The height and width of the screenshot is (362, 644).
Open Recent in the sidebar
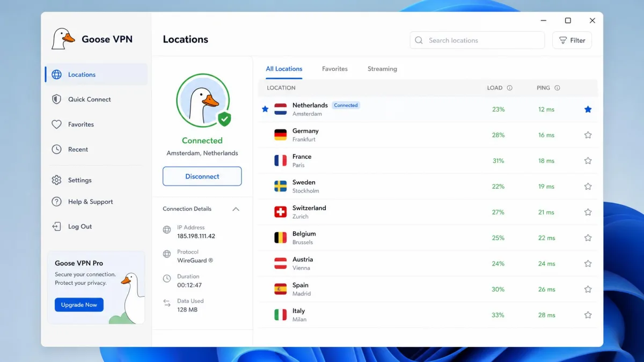(x=96, y=150)
